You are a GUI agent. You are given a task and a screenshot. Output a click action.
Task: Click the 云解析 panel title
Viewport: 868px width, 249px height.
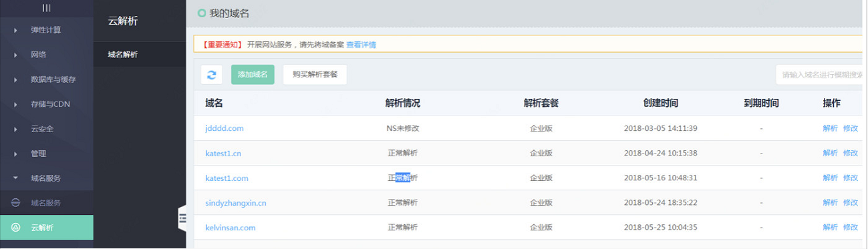pyautogui.click(x=122, y=21)
